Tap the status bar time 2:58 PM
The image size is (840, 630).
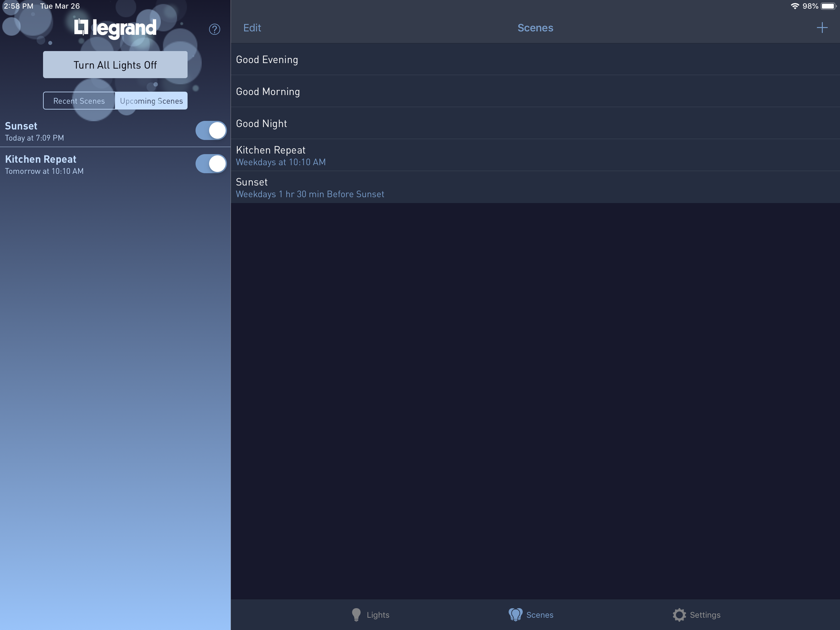(x=18, y=6)
